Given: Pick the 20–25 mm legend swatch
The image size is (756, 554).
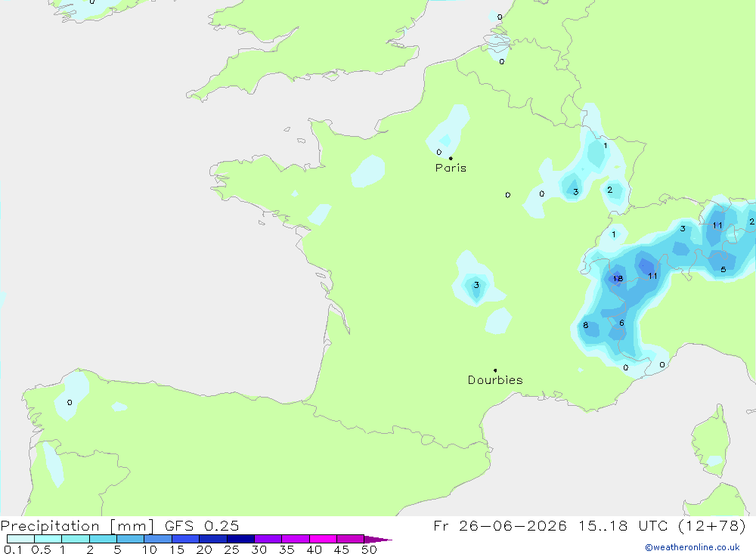Looking at the screenshot, I should point(212,539).
